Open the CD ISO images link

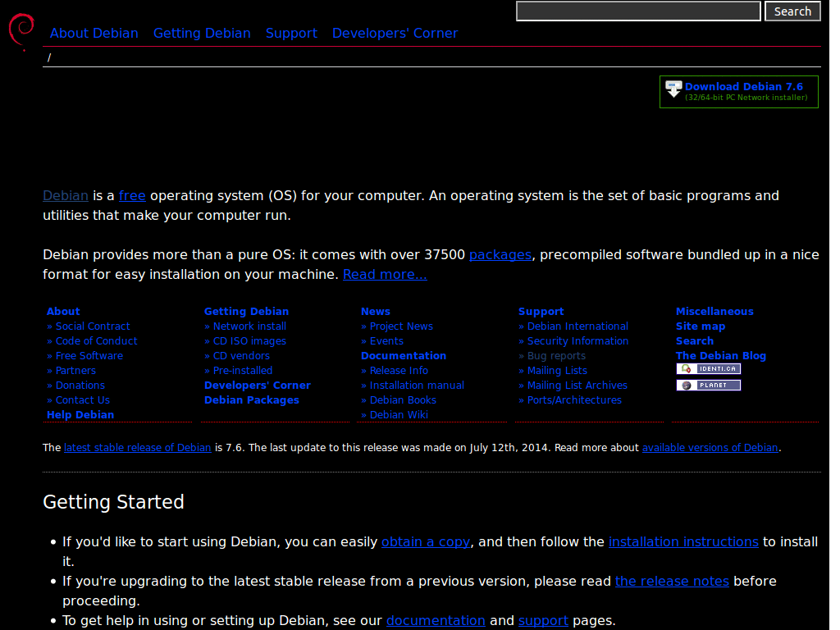[x=249, y=340]
